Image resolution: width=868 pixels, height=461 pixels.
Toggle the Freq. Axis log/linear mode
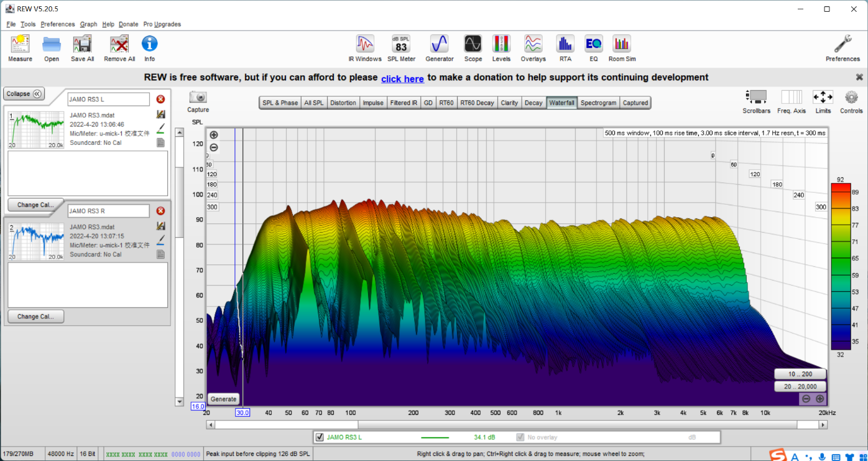point(791,98)
